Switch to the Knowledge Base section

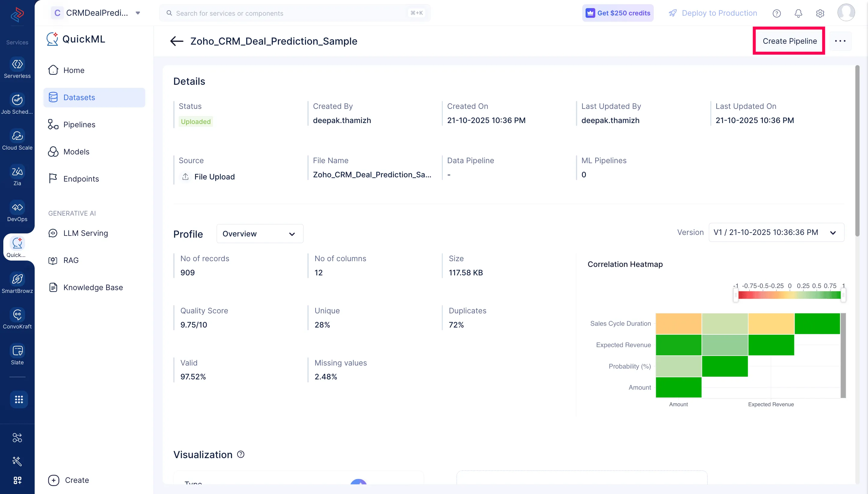point(93,287)
